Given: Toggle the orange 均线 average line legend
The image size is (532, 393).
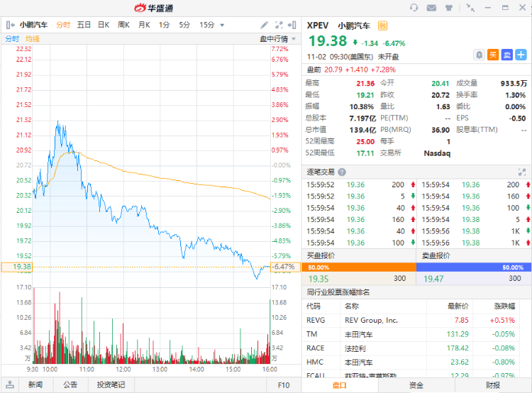Looking at the screenshot, I should click(32, 39).
